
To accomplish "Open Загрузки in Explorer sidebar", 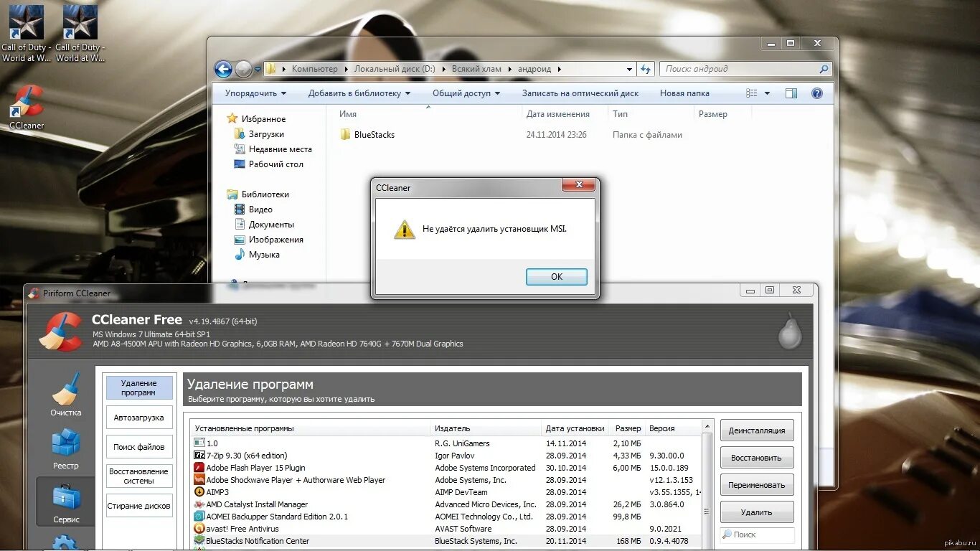I will pyautogui.click(x=259, y=134).
